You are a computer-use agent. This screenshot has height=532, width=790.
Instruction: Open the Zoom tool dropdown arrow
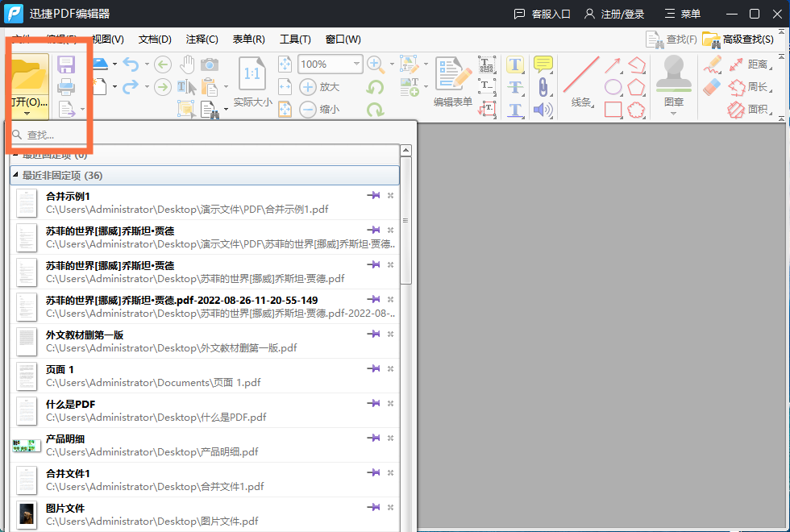[x=392, y=64]
